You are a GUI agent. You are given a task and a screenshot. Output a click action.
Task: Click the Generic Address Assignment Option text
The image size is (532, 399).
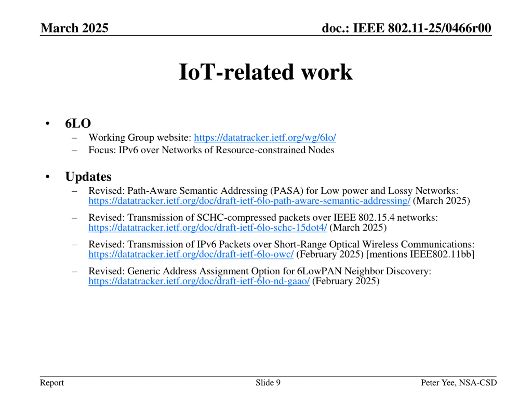(x=260, y=271)
